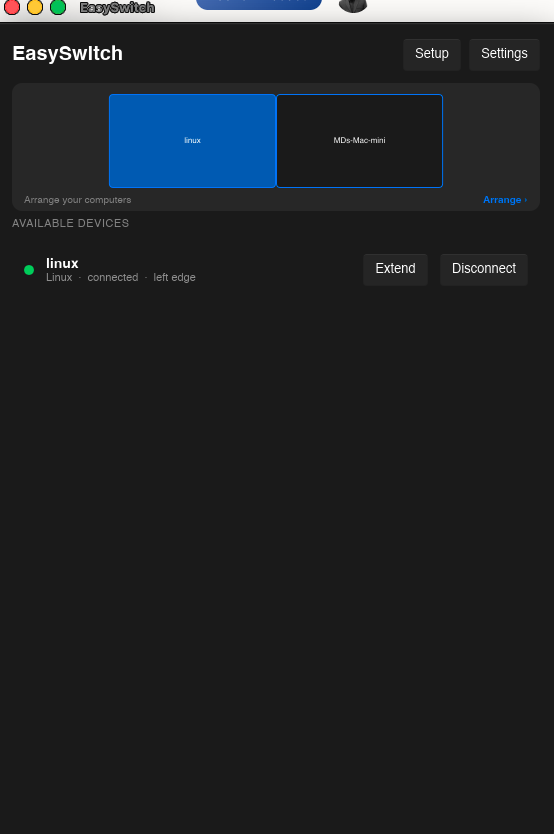Click the large EasySwitch heading
This screenshot has width=554, height=834.
[68, 53]
